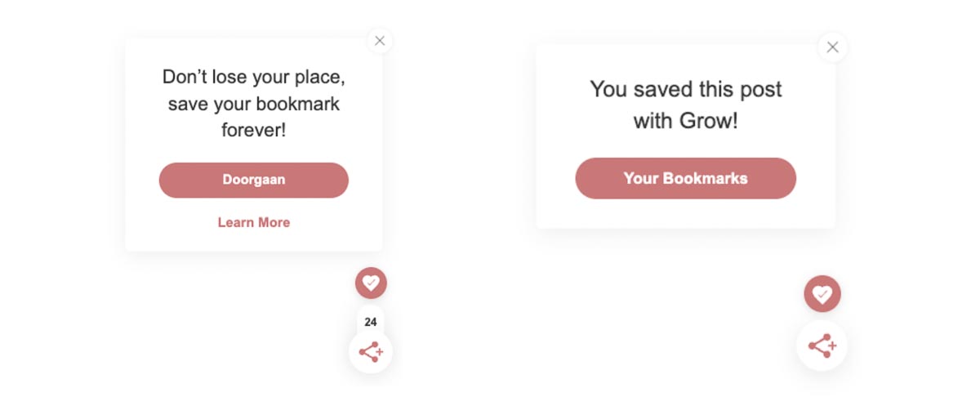Toggle the saved heart above the 24 count
The image size is (980, 397).
[x=371, y=283]
